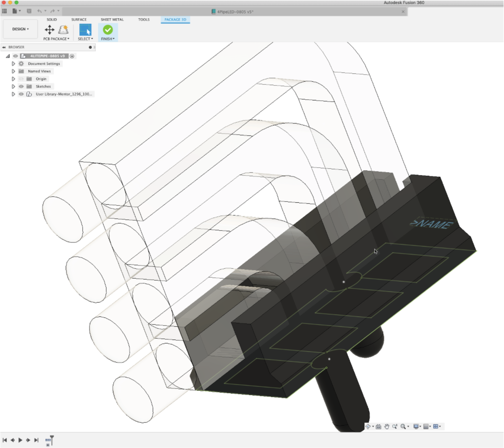Click the green Finish checkmark icon
The width and height of the screenshot is (504, 448).
[x=108, y=30]
